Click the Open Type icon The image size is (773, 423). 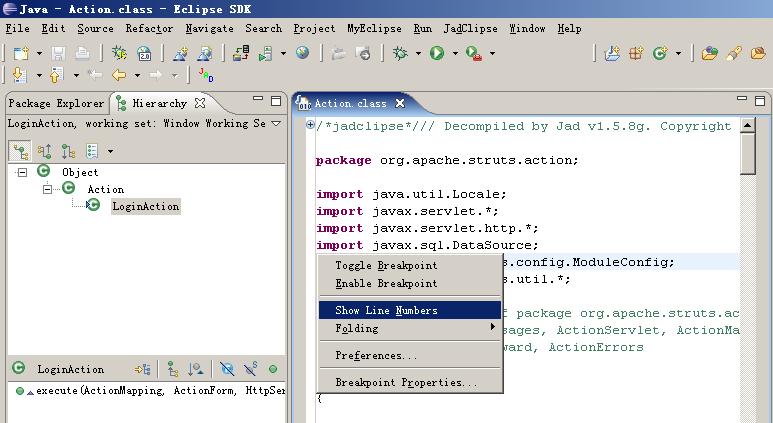pos(709,53)
